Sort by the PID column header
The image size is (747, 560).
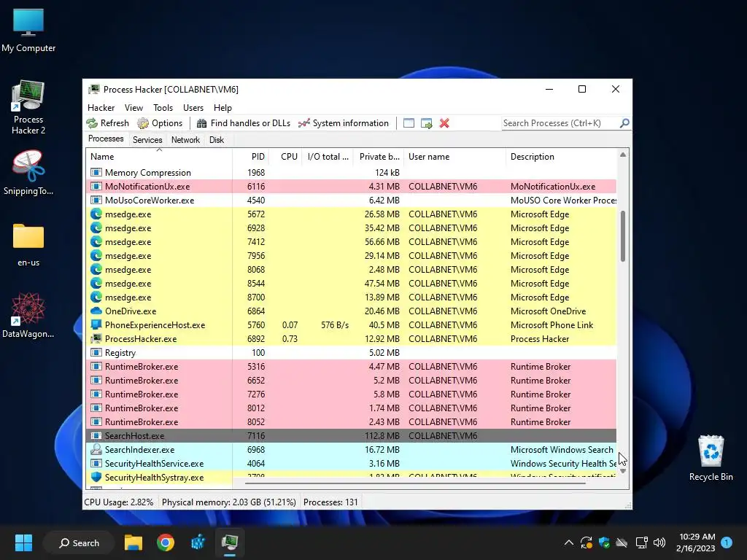pyautogui.click(x=251, y=157)
